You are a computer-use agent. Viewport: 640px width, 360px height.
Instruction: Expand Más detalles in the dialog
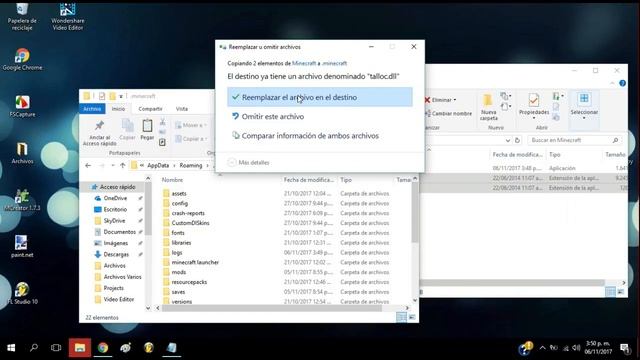[x=249, y=162]
